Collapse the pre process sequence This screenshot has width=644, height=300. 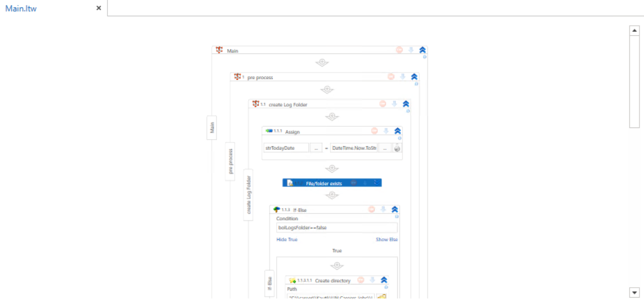[414, 77]
